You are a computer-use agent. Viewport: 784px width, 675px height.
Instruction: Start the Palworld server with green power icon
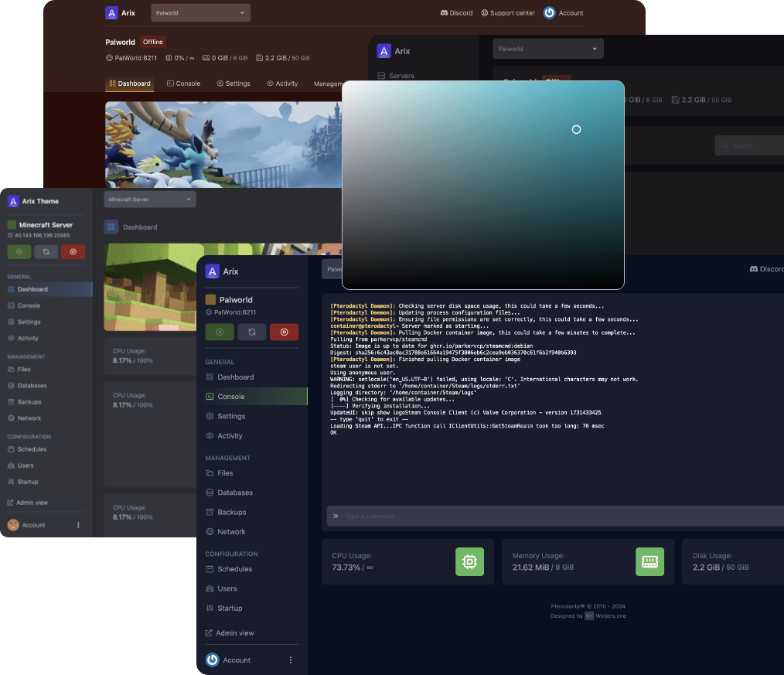tap(220, 332)
